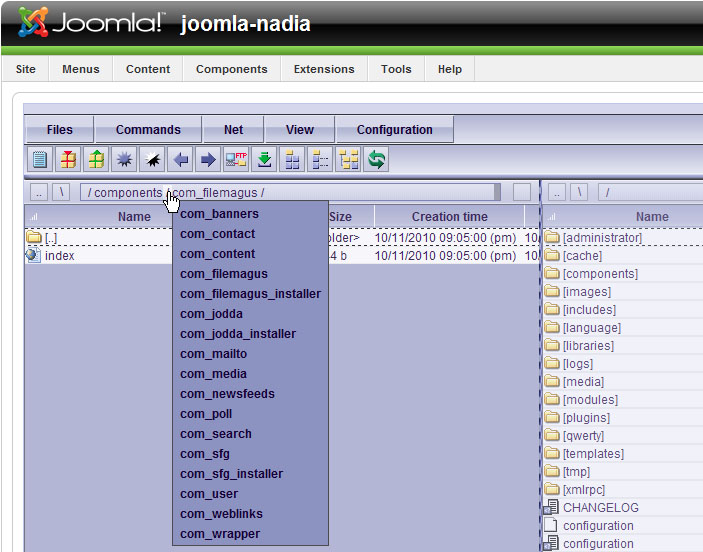
Task: Select com_filemagus in the path dropdown
Action: pos(250,274)
